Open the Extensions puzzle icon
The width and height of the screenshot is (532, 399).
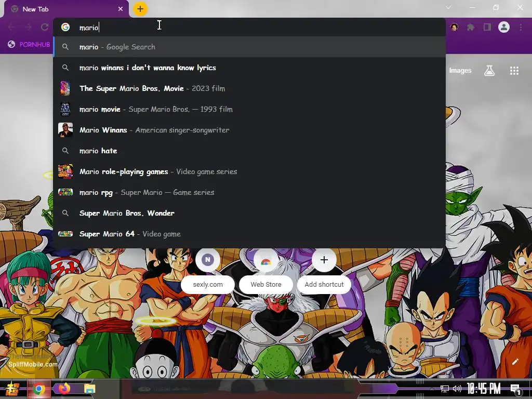471,27
